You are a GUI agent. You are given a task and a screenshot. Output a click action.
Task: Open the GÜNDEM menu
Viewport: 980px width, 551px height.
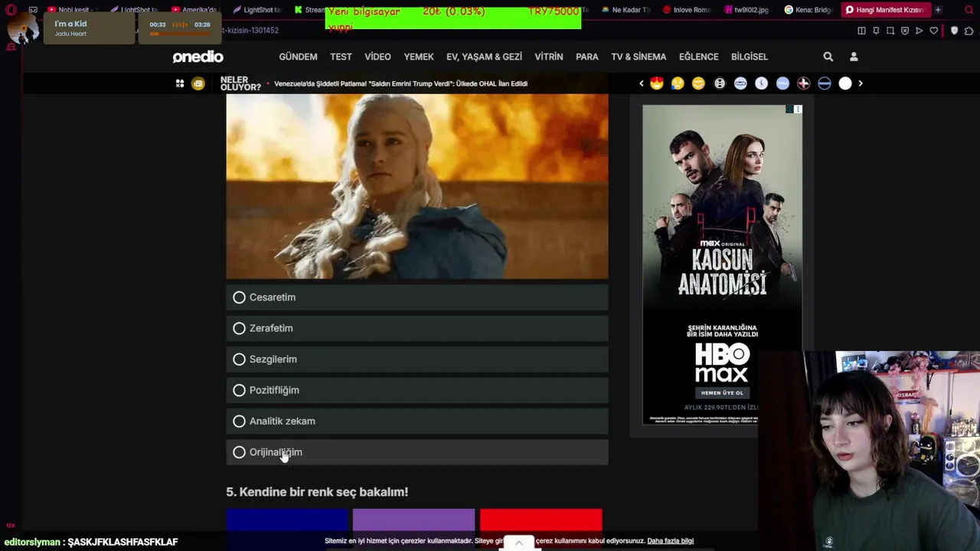298,57
